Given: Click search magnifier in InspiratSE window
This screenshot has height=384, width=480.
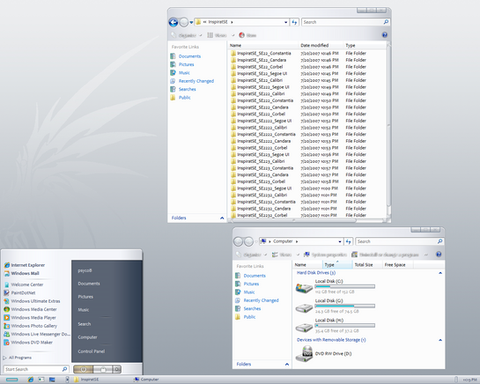Looking at the screenshot, I should (x=386, y=22).
